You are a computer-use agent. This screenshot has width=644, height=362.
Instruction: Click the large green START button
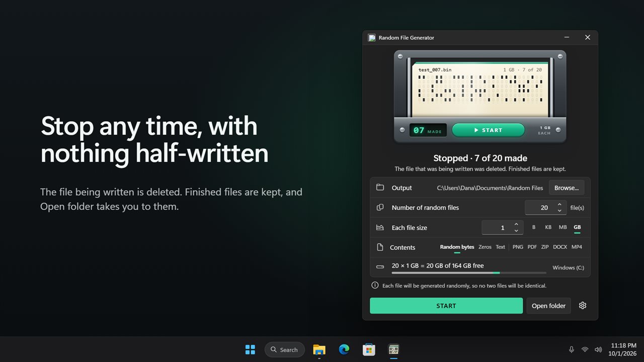click(446, 306)
